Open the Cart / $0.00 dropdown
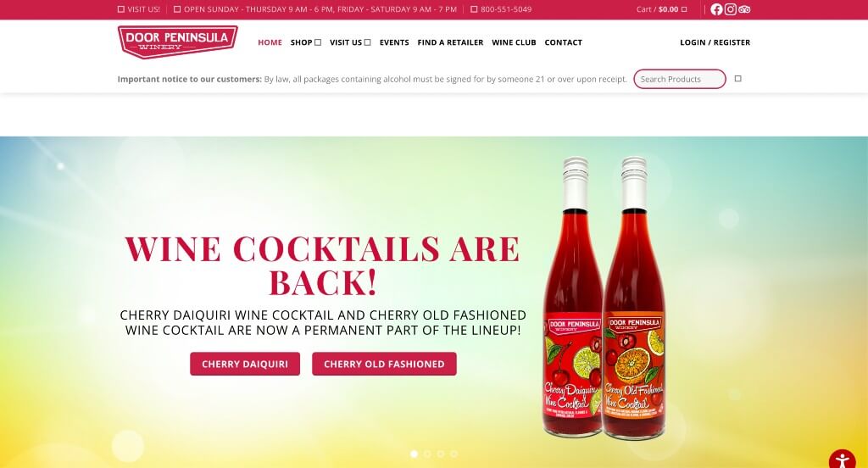Image resolution: width=868 pixels, height=468 pixels. point(661,9)
